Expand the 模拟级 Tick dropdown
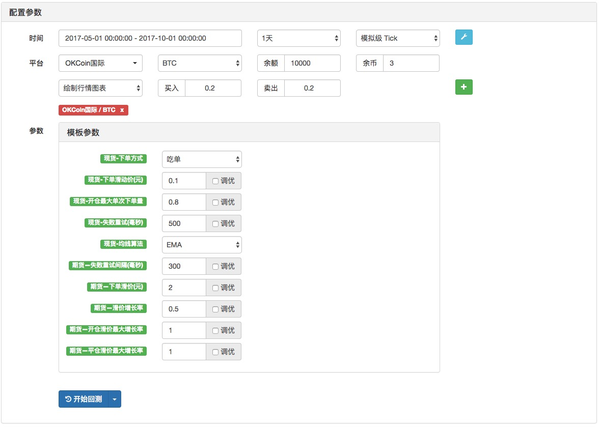Image resolution: width=600 pixels, height=428 pixels. 398,38
